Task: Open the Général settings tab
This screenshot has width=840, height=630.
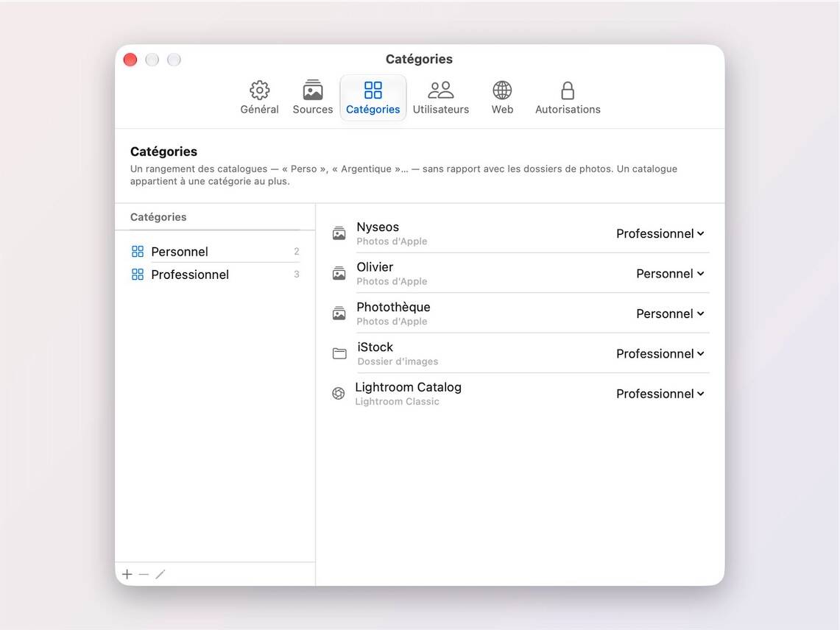Action: (259, 98)
